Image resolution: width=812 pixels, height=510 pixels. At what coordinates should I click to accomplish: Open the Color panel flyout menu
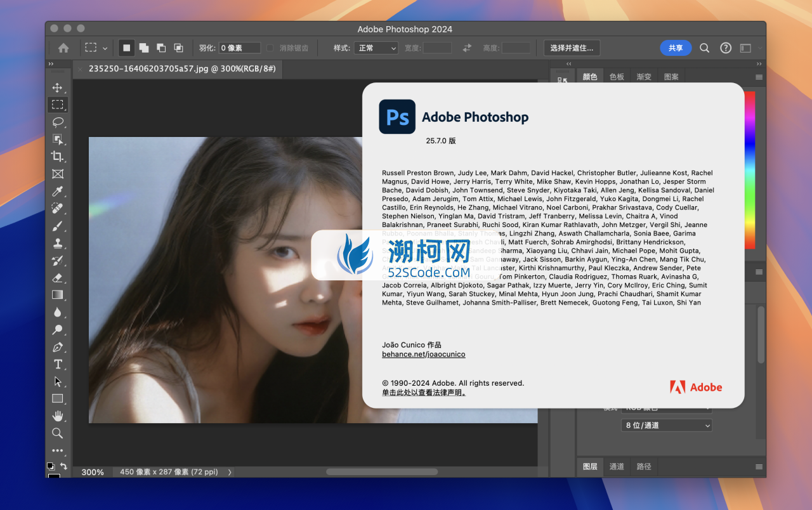759,77
